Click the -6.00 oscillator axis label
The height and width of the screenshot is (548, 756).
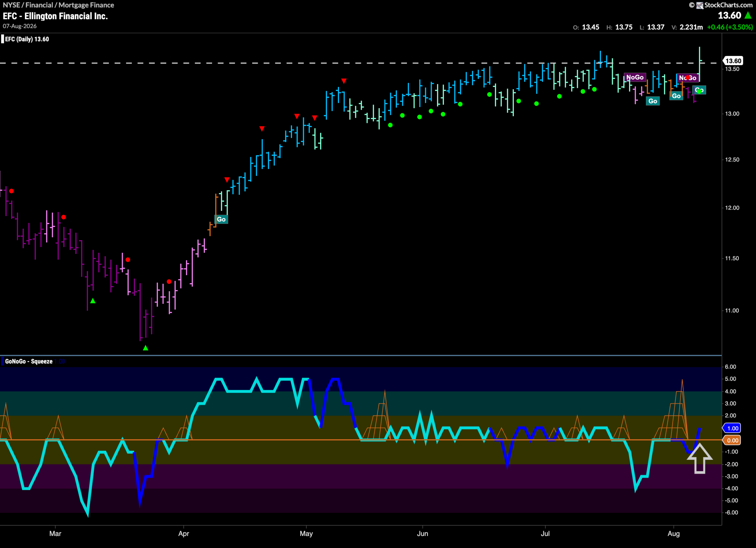(731, 512)
